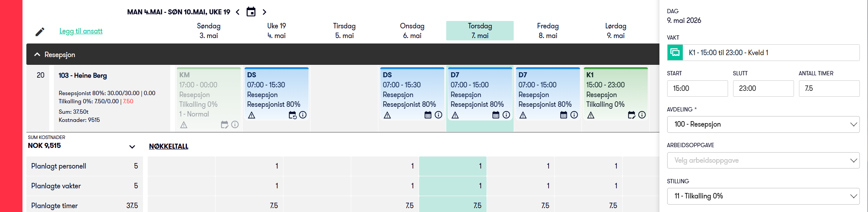The image size is (868, 212).
Task: Click the Start time field 15:00
Action: point(697,89)
